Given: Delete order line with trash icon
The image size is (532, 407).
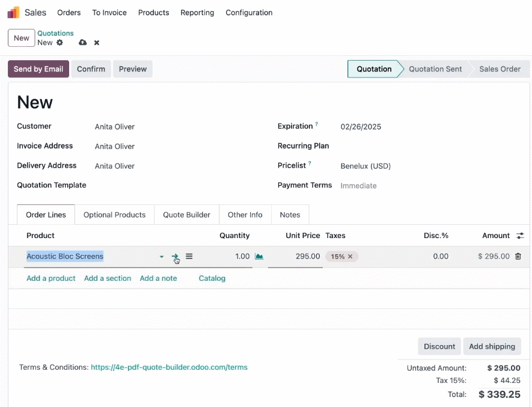Looking at the screenshot, I should [518, 256].
